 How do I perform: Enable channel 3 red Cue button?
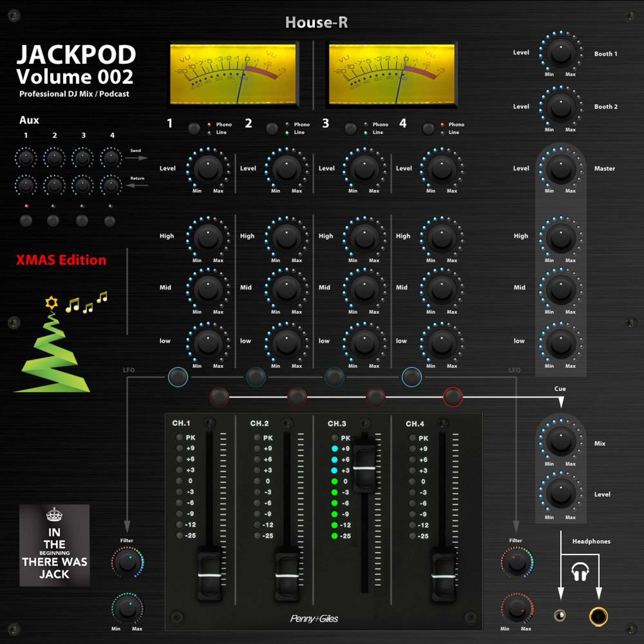click(375, 397)
